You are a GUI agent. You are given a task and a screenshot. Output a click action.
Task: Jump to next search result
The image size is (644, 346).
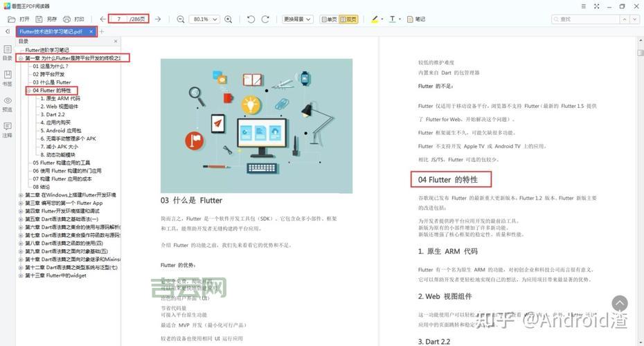[x=635, y=19]
